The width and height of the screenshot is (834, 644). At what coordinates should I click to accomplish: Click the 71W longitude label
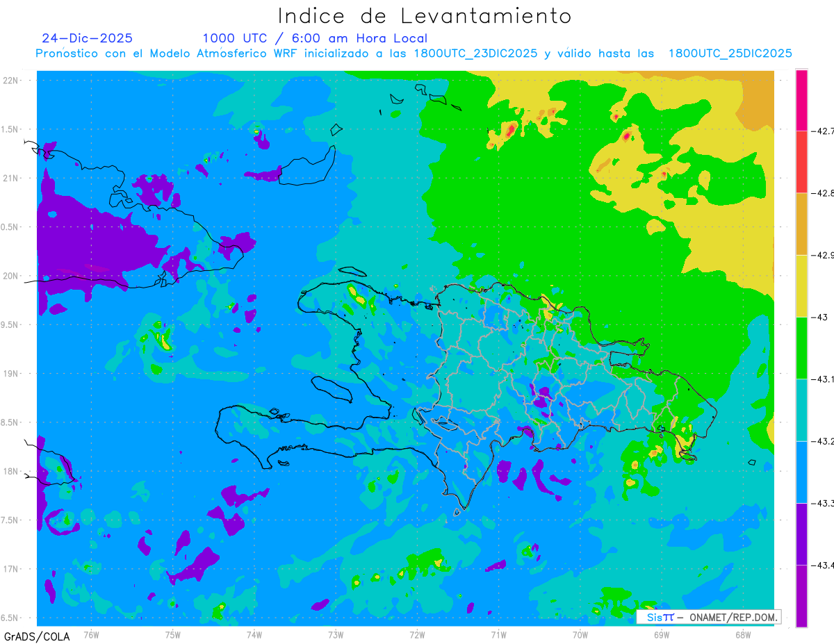(x=498, y=635)
